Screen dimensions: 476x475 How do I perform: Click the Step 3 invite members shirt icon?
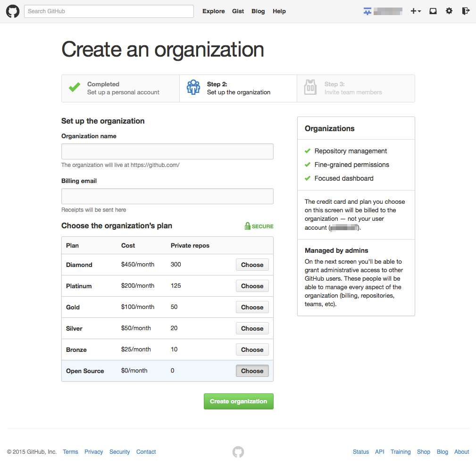point(310,87)
